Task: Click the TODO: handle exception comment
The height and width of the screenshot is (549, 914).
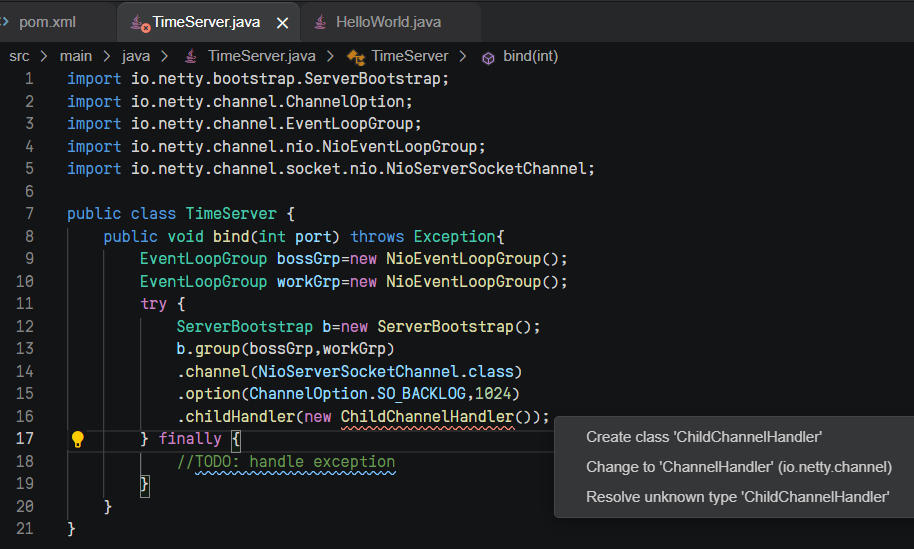Action: click(286, 462)
